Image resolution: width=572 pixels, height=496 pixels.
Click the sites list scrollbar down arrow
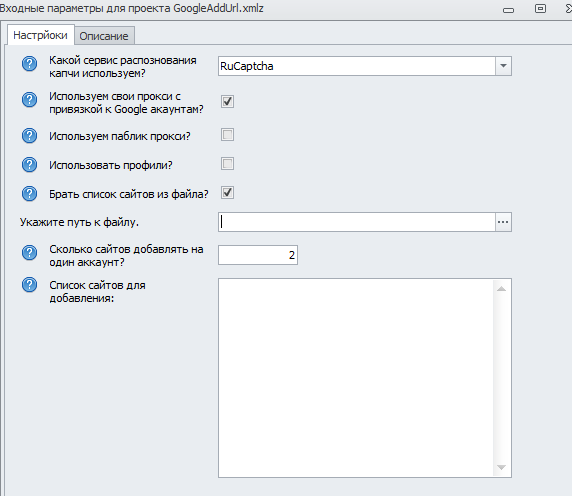502,467
